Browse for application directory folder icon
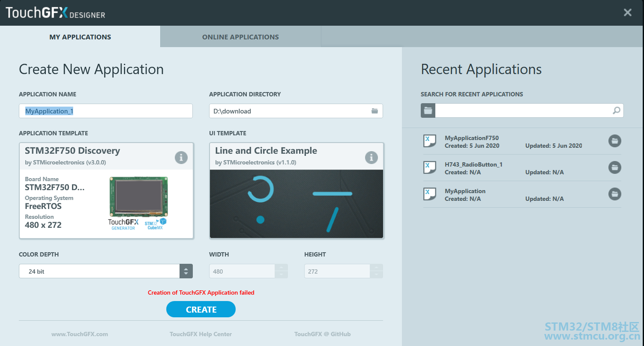This screenshot has width=644, height=346. pyautogui.click(x=374, y=111)
